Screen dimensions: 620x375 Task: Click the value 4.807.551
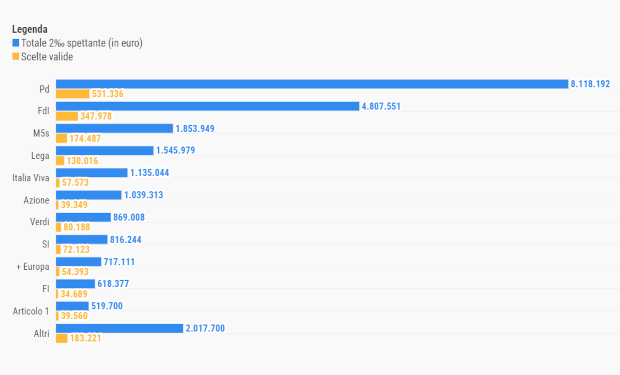pos(381,106)
